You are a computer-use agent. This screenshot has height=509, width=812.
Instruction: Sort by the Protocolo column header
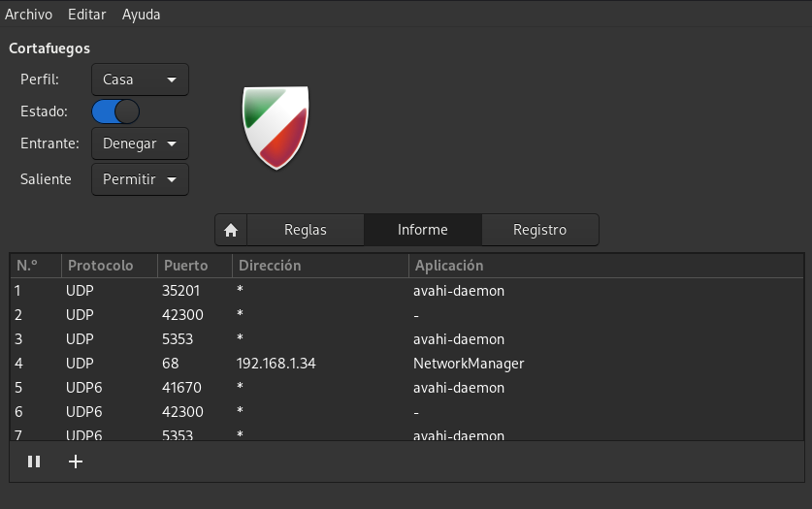[110, 266]
